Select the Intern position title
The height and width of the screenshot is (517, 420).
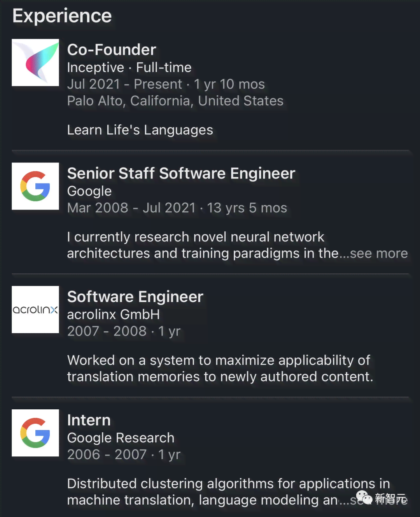[89, 420]
